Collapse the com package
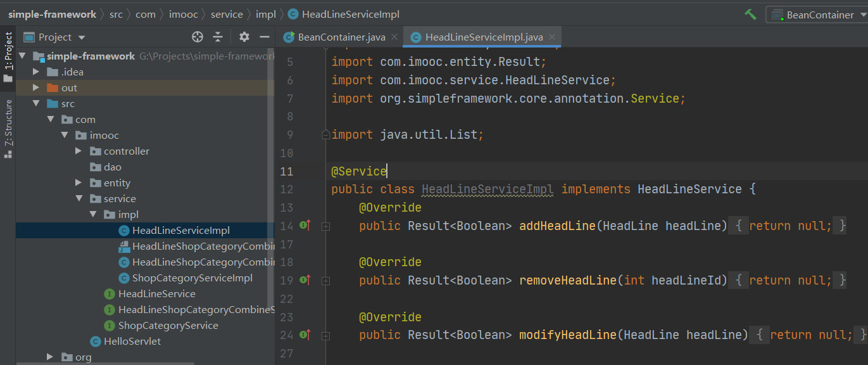Viewport: 868px width, 365px height. tap(51, 119)
